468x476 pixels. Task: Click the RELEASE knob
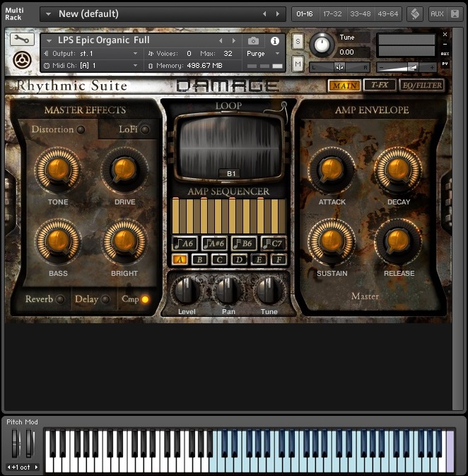(398, 242)
